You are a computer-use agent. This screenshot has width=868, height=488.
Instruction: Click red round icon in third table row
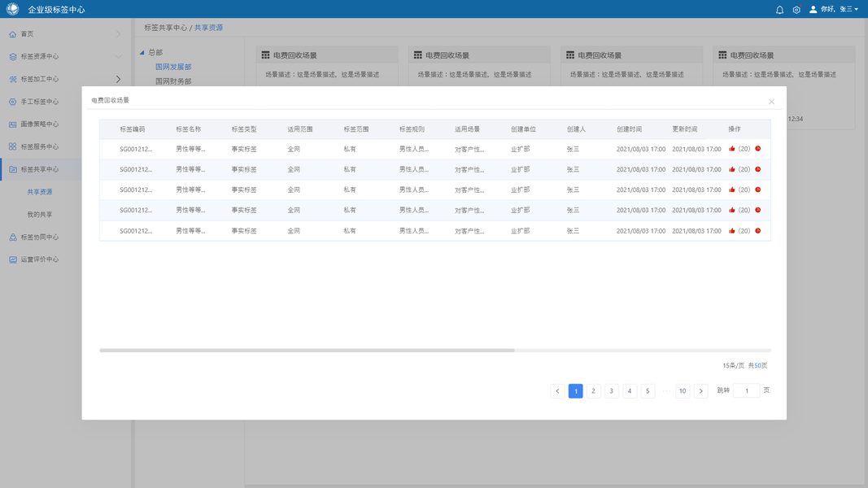758,190
